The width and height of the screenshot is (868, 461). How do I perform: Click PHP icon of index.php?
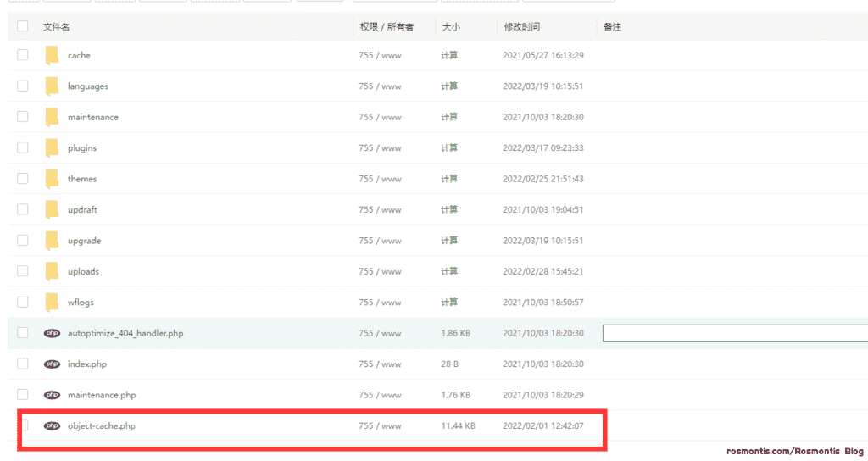pos(52,364)
